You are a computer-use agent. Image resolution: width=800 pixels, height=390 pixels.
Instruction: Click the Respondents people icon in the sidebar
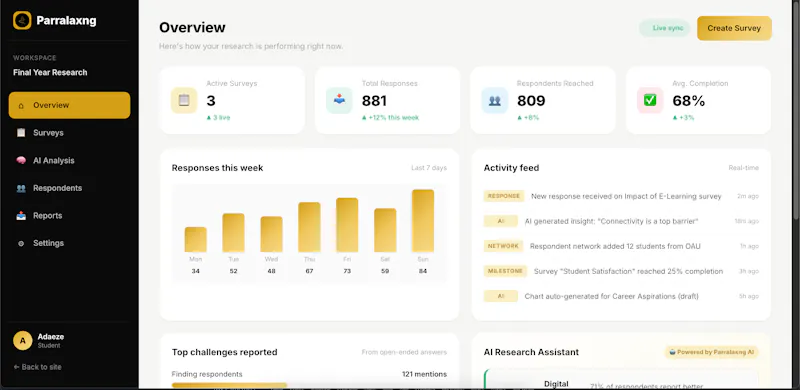tap(21, 188)
